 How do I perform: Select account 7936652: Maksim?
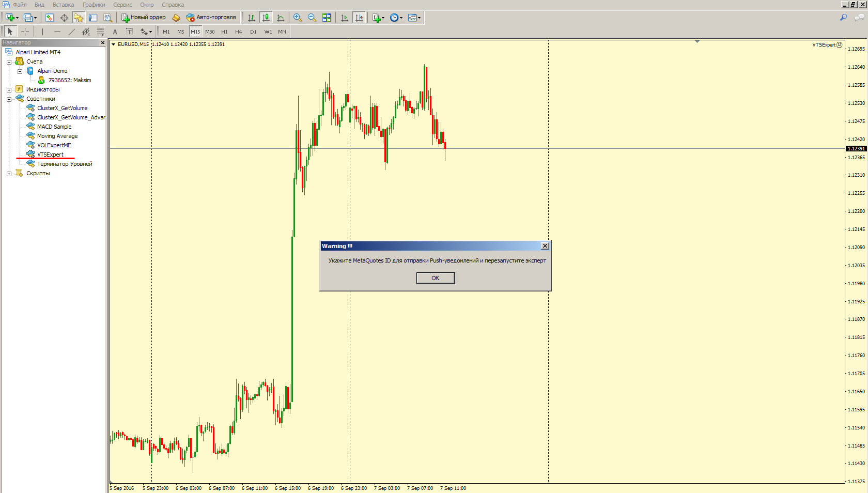70,80
